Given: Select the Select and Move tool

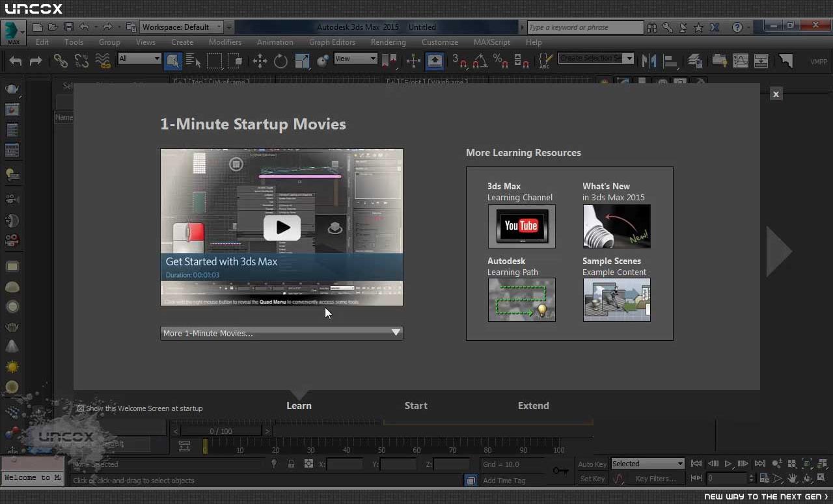Looking at the screenshot, I should pos(260,60).
